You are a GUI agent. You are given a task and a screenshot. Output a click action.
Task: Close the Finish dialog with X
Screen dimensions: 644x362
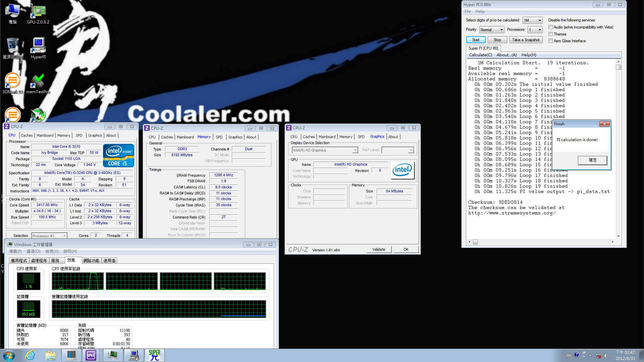[604, 124]
